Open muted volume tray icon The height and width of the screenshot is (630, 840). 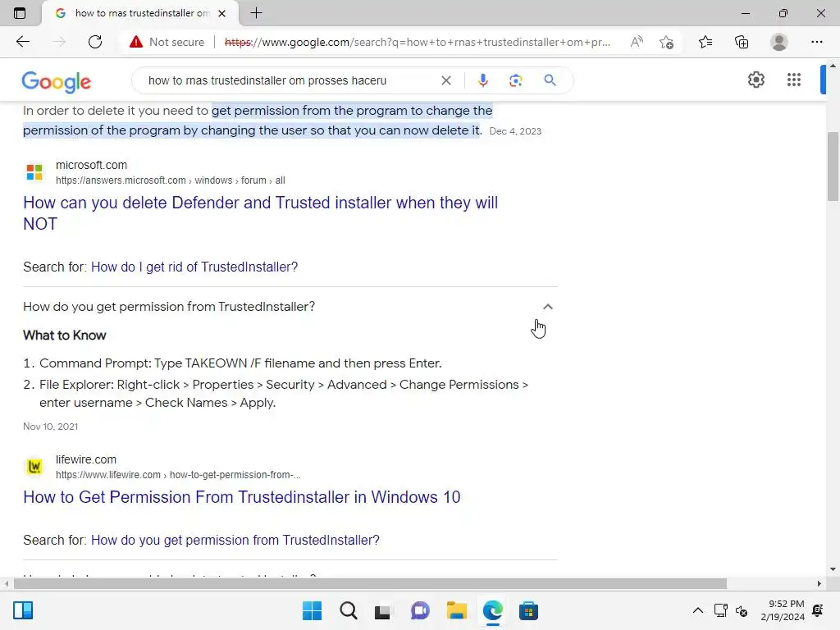point(742,610)
